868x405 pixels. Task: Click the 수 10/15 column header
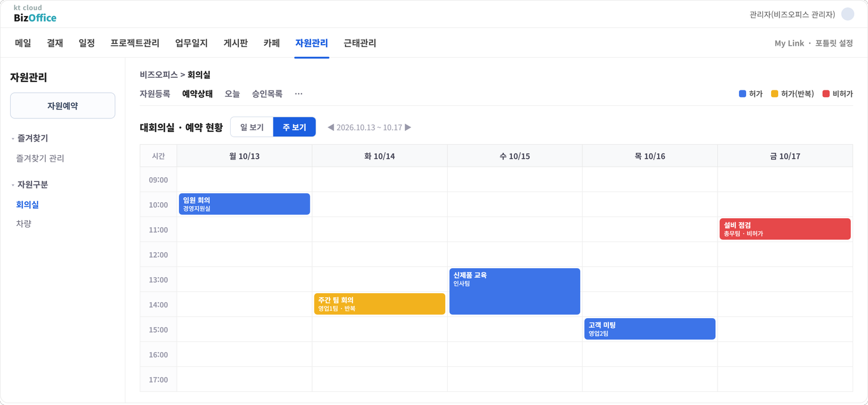coord(515,156)
